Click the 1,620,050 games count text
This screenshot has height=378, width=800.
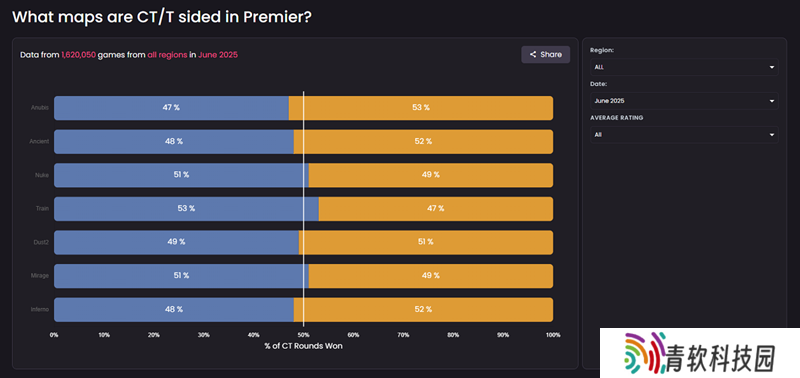tap(79, 55)
